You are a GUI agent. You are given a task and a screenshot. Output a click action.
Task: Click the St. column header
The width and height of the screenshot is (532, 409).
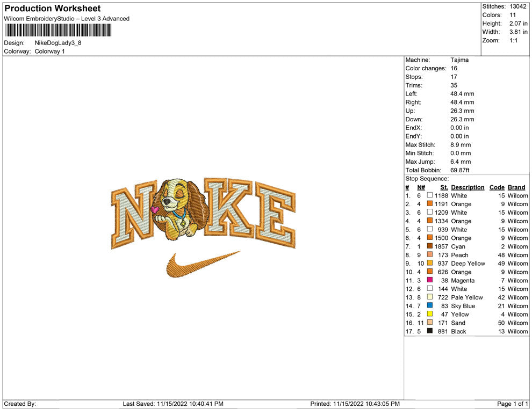click(444, 187)
